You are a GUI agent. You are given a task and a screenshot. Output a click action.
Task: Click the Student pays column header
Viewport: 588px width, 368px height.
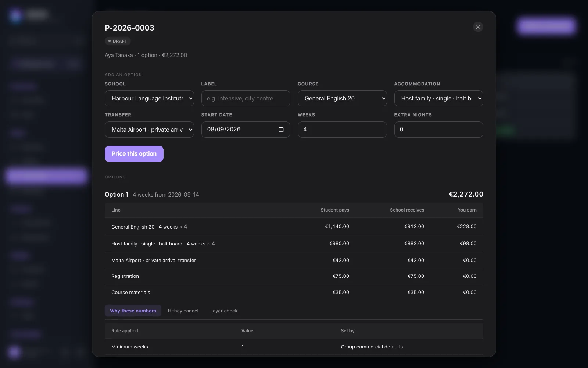point(335,210)
